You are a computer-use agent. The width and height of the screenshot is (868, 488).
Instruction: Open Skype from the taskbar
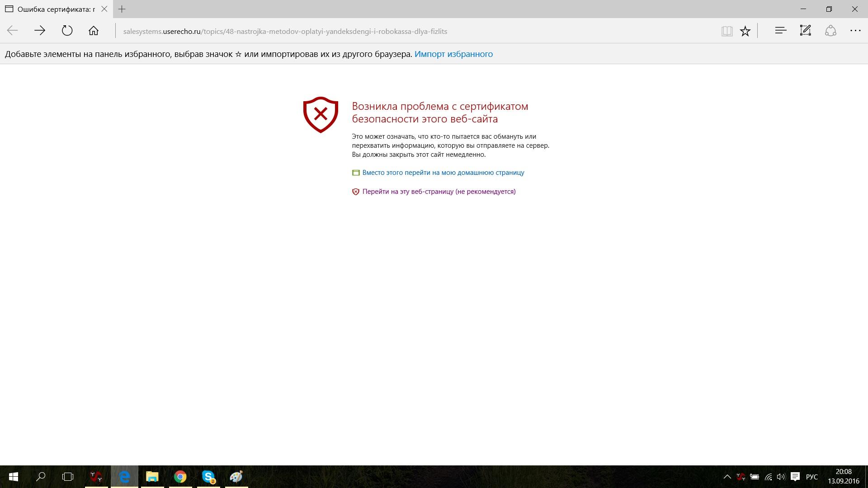[208, 477]
